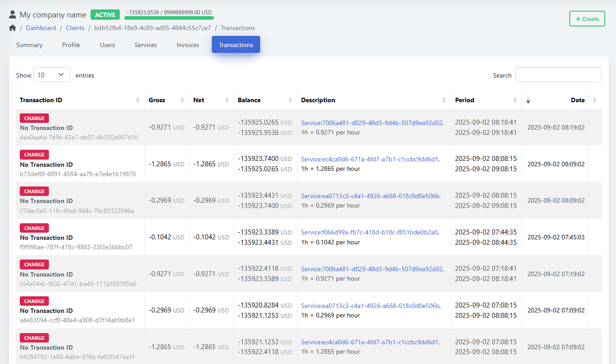Open service ec4ca0d6 link in 07:09:02 row
Viewport: 616px width, 364px height.
pos(370,342)
